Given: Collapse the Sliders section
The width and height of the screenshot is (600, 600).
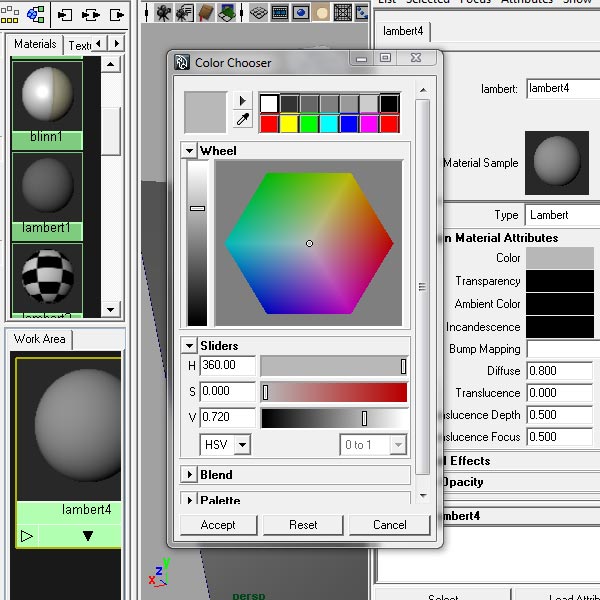Looking at the screenshot, I should [x=189, y=346].
